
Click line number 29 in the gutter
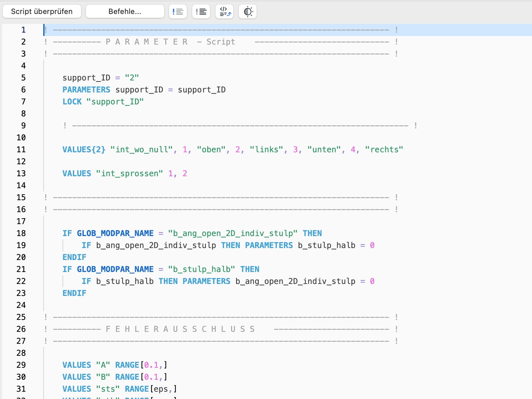point(21,365)
